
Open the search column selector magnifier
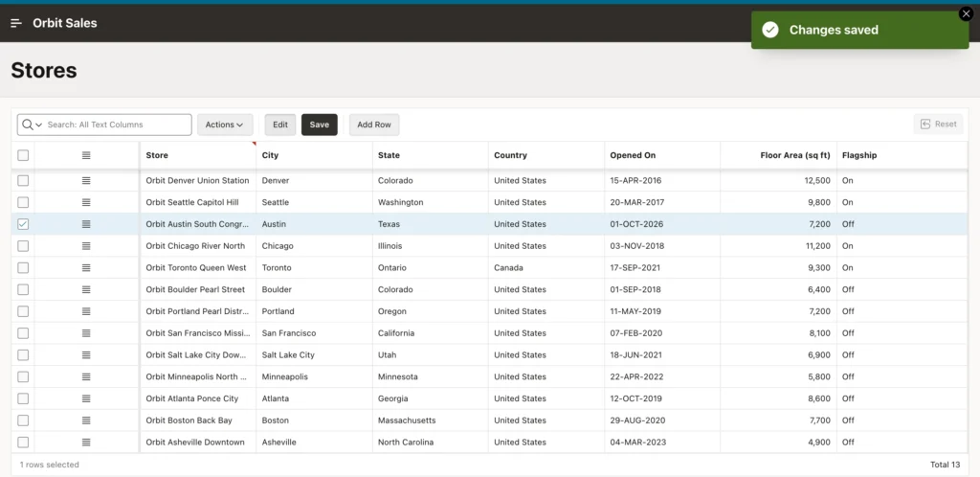click(32, 125)
